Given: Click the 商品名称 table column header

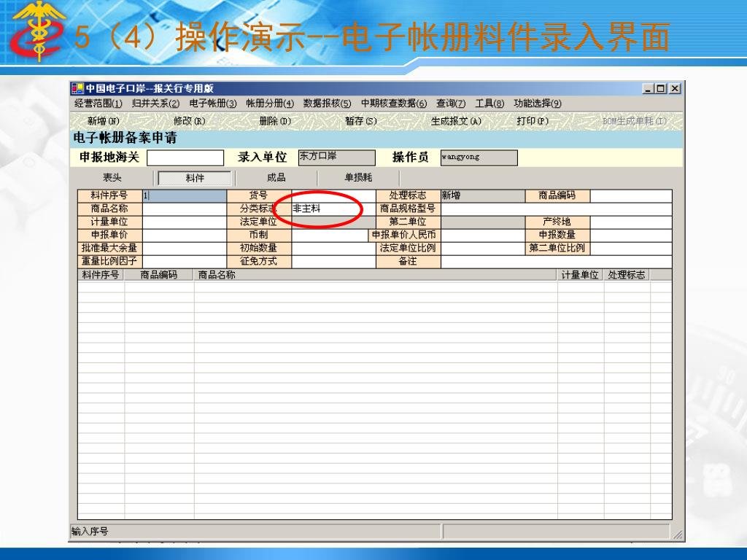Looking at the screenshot, I should coord(376,275).
